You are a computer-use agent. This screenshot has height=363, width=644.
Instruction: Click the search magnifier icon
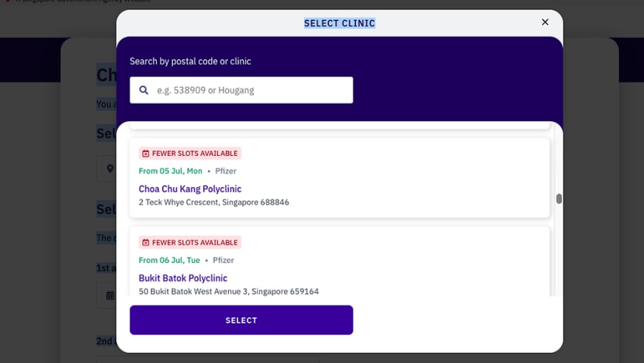tap(144, 90)
